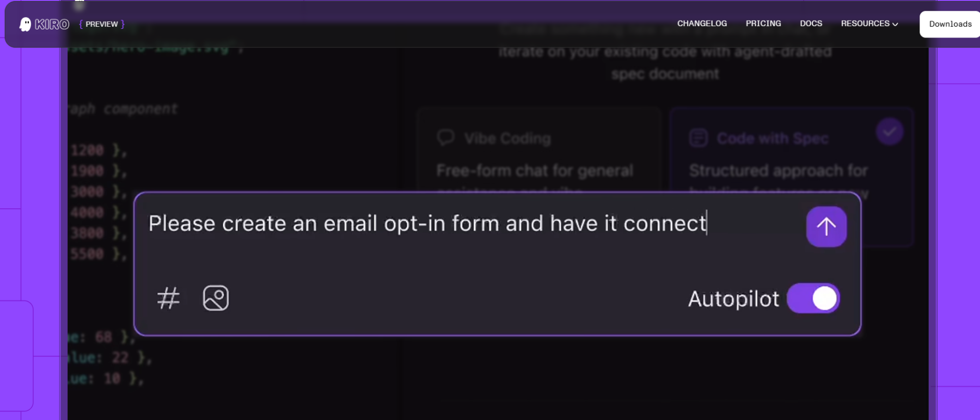Click the image attachment icon
The width and height of the screenshot is (980, 420).
click(x=216, y=298)
